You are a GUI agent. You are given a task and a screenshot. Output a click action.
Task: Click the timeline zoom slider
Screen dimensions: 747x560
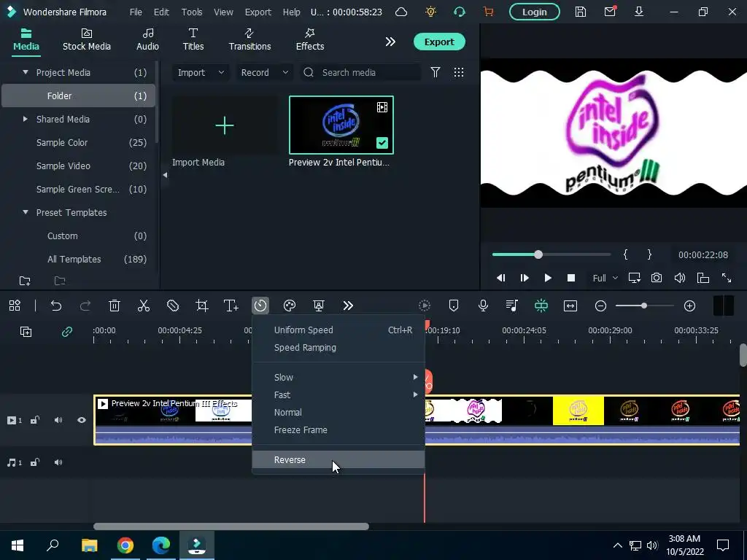click(645, 306)
